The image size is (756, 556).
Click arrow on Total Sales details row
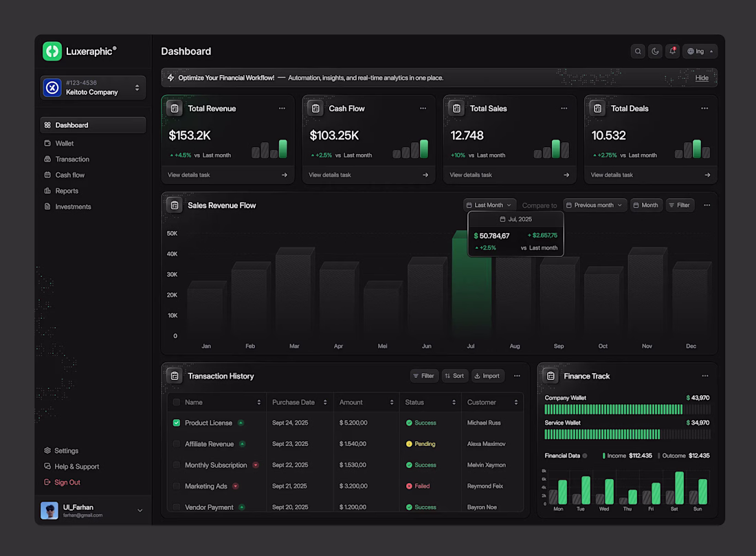click(566, 175)
